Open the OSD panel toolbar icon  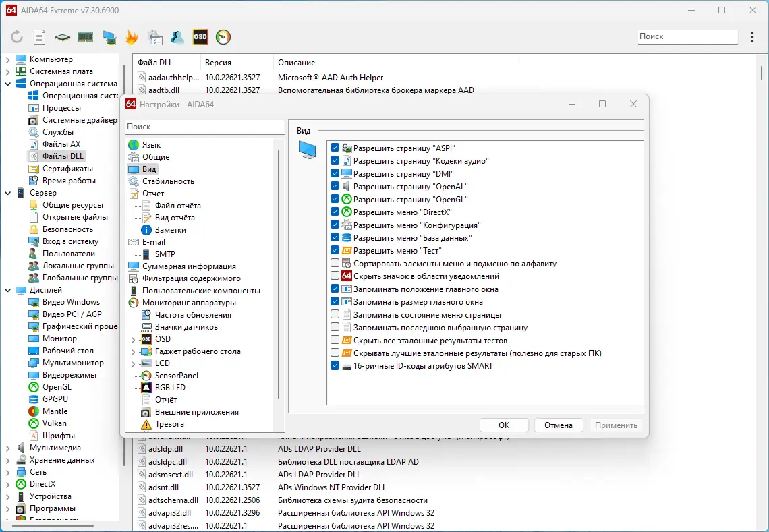pyautogui.click(x=200, y=37)
